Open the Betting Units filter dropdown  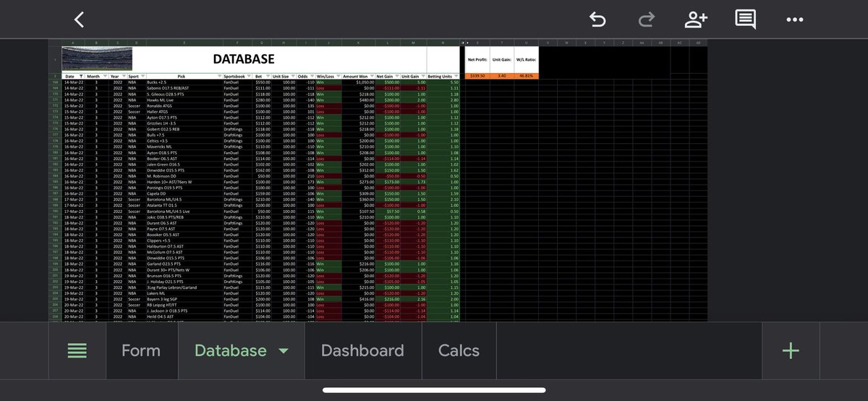456,76
